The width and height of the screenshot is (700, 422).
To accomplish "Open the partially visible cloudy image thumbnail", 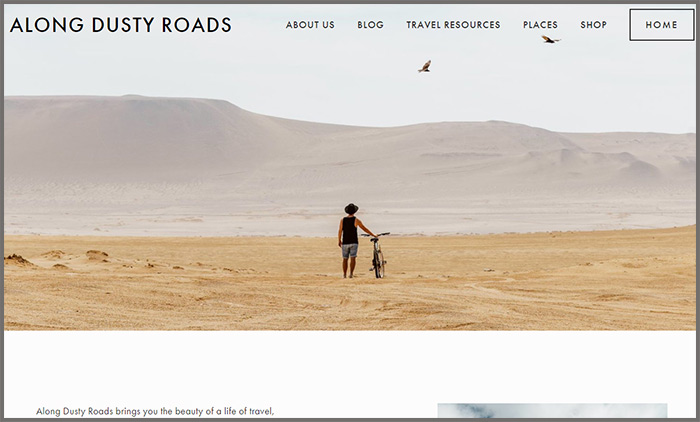I will (552, 411).
